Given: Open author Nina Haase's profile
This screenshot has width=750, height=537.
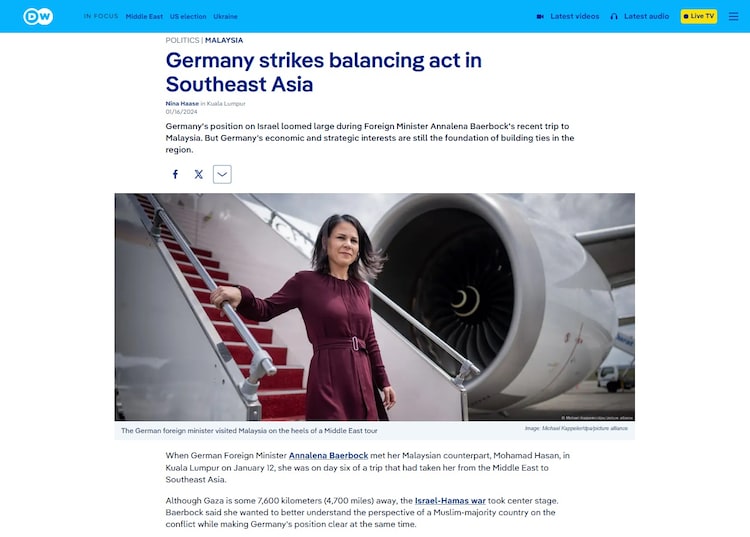Looking at the screenshot, I should pos(182,103).
